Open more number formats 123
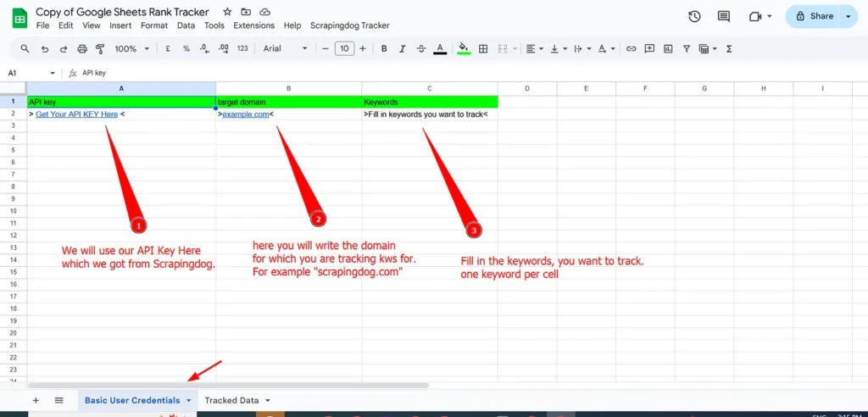Image resolution: width=868 pixels, height=417 pixels. pyautogui.click(x=242, y=48)
